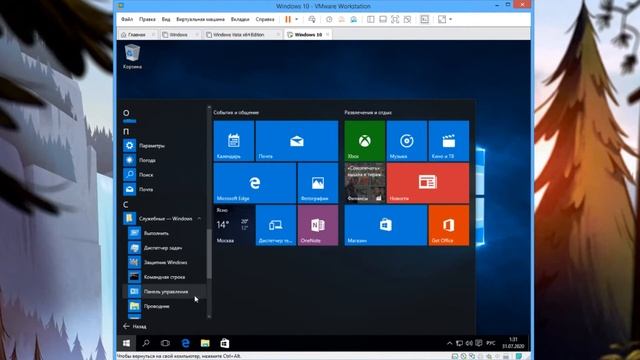Open the Кино и ТВ tile

click(449, 140)
